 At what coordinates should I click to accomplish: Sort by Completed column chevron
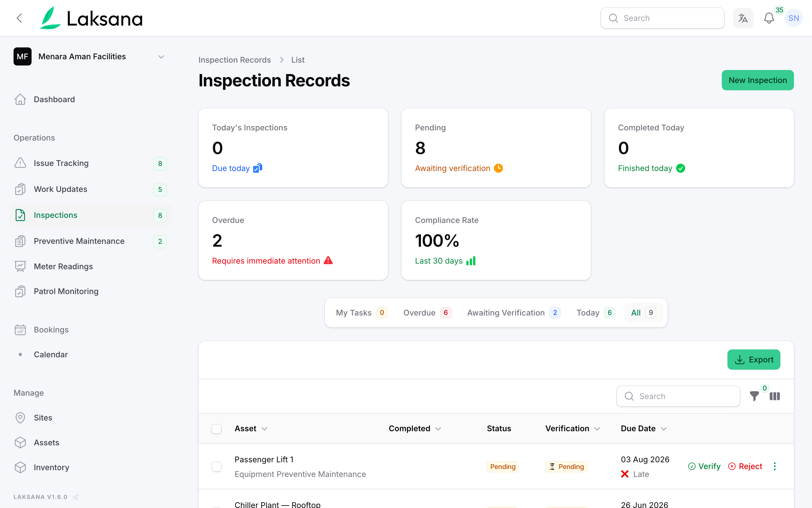tap(438, 429)
